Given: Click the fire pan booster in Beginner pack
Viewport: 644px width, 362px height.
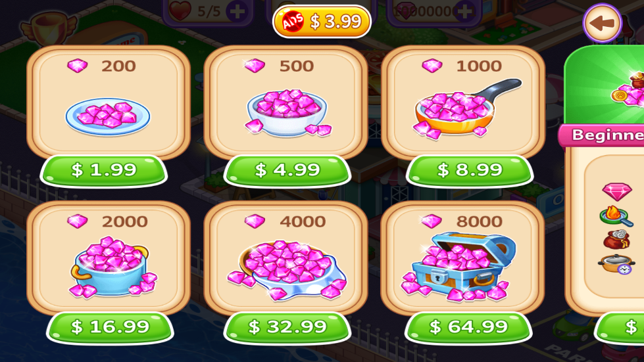Looking at the screenshot, I should [x=616, y=216].
